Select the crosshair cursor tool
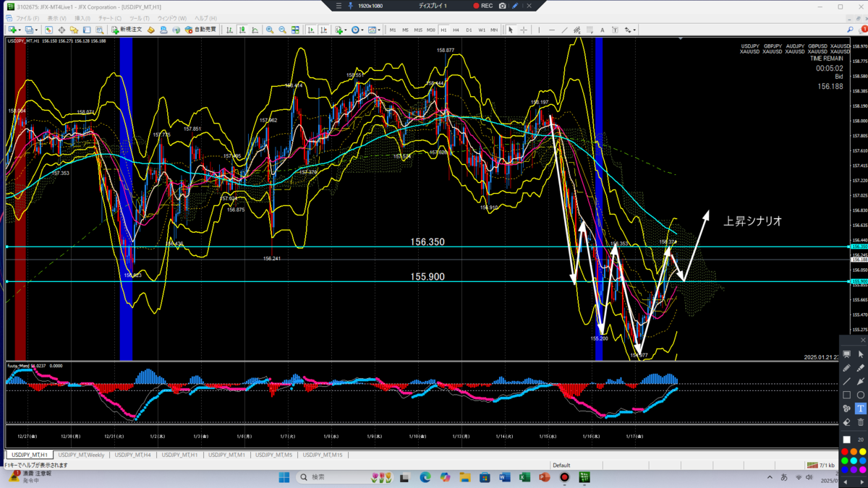Screen dimensions: 868x488 tap(524, 30)
